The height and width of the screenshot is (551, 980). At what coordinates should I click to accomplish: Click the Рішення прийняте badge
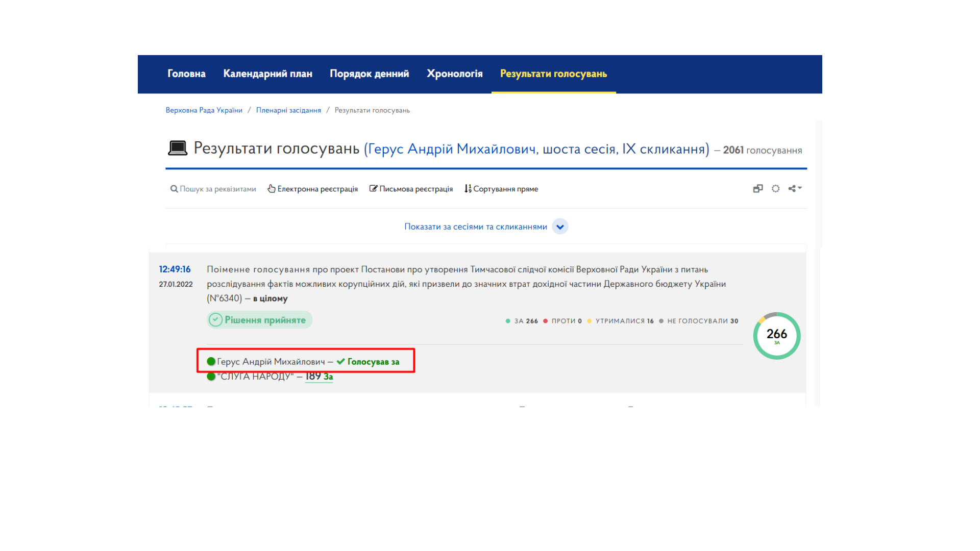click(259, 320)
